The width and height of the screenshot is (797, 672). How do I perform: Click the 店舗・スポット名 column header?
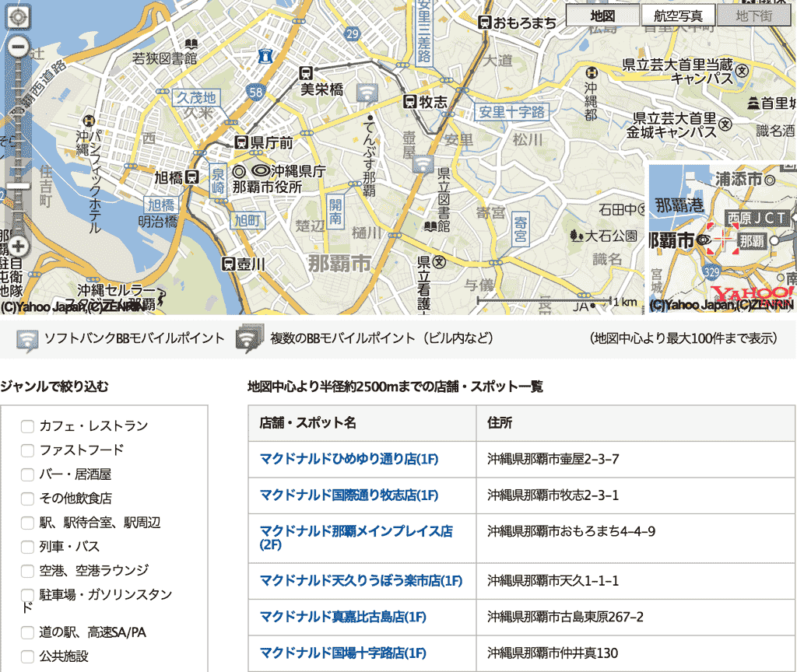[362, 423]
